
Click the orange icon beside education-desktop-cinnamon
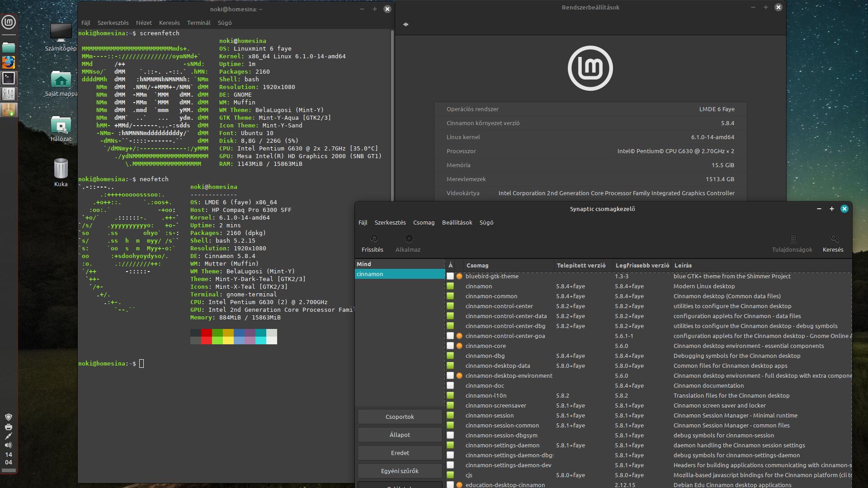click(x=459, y=485)
